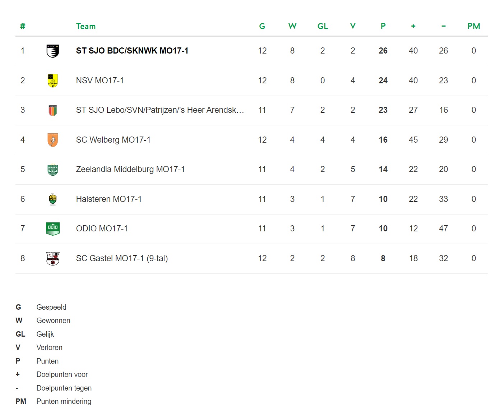Click the SC Gastel club crest
The height and width of the screenshot is (420, 504).
pyautogui.click(x=53, y=258)
